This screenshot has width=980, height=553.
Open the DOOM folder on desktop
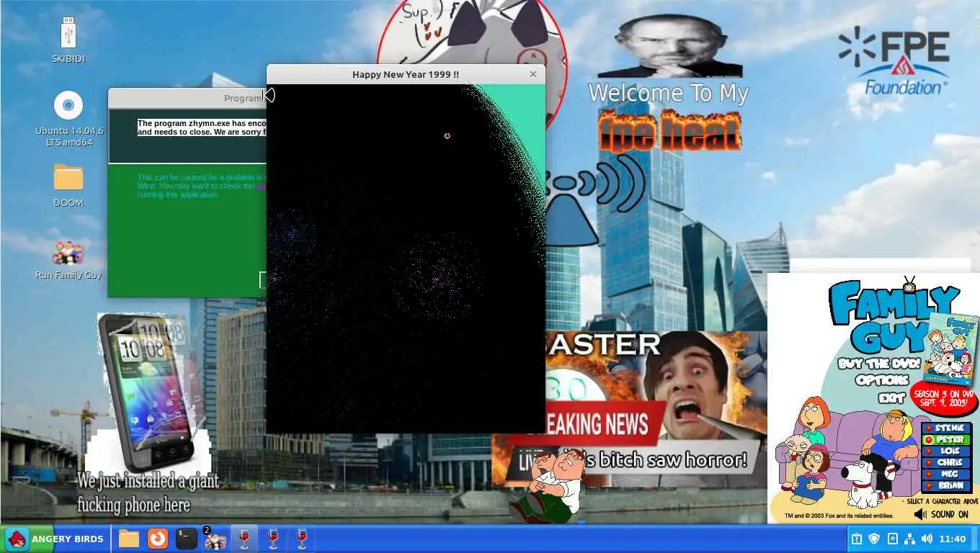(68, 185)
